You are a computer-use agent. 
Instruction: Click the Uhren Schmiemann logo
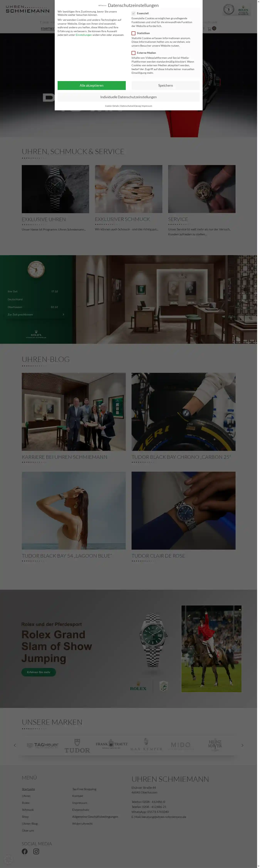28,9
